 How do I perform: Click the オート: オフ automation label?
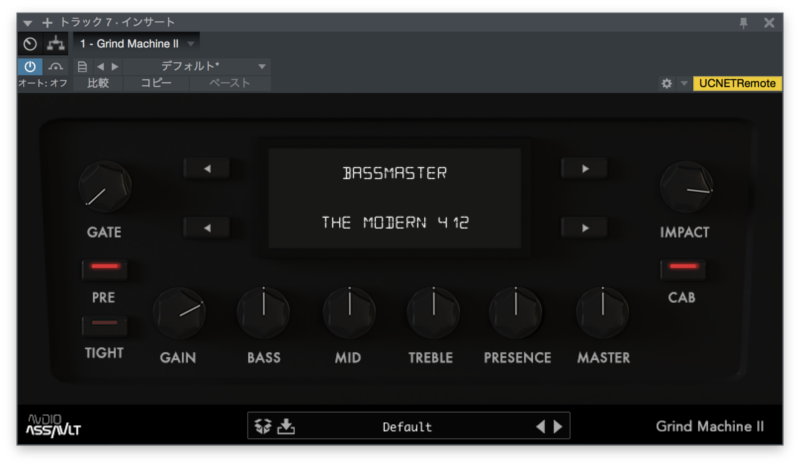click(43, 83)
